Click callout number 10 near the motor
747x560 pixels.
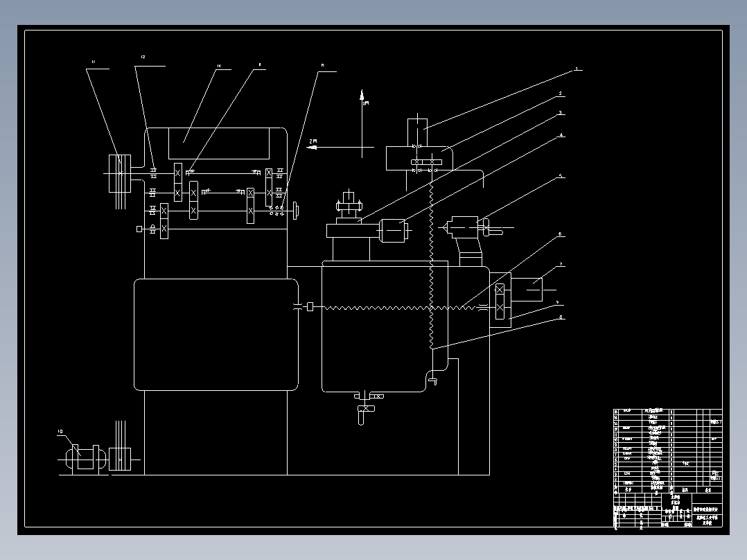click(x=60, y=431)
